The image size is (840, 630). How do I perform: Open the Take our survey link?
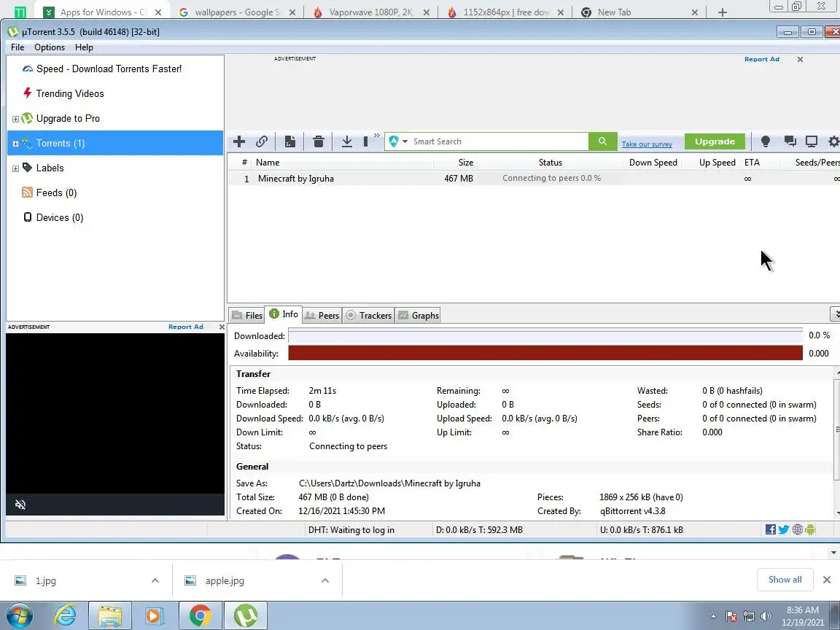point(647,144)
